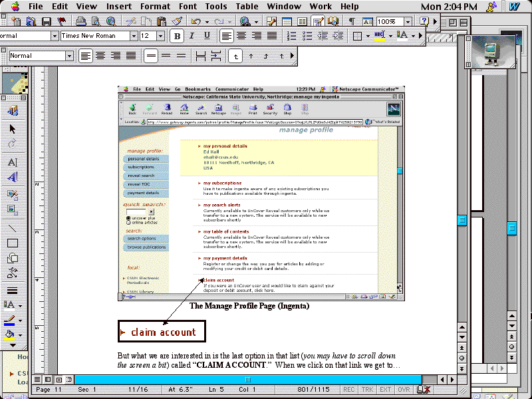This screenshot has height=399, width=532.
Task: Open the Borders dropdown arrow
Action: tap(368, 36)
